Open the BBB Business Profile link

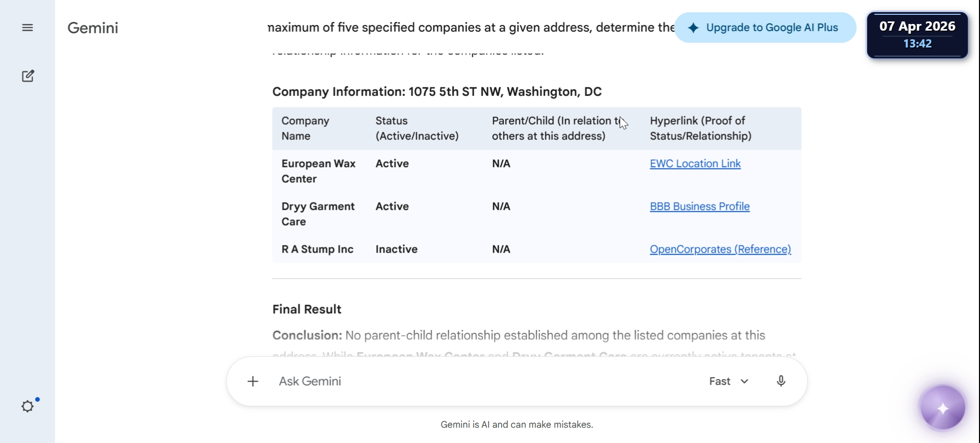699,207
